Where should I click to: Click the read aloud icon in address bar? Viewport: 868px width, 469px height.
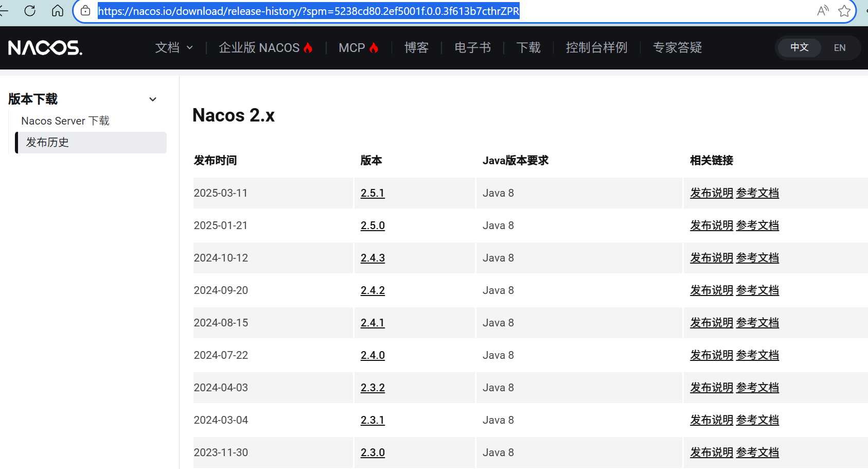click(x=823, y=11)
